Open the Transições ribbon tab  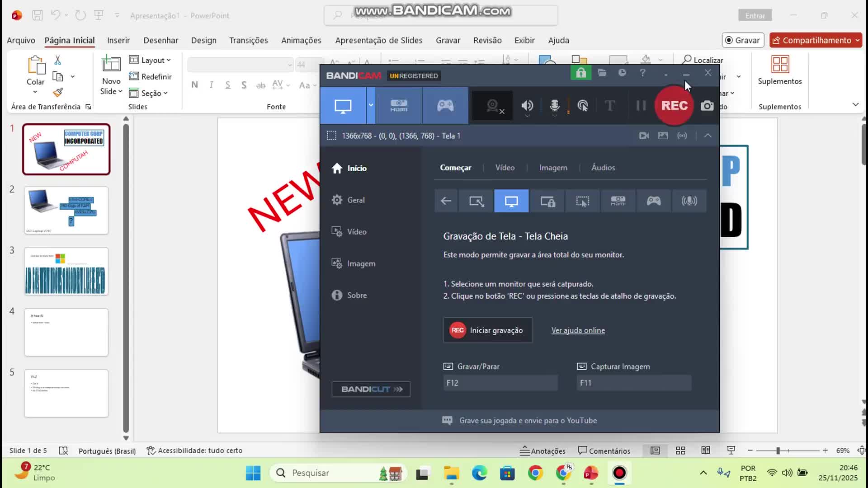[x=248, y=40]
